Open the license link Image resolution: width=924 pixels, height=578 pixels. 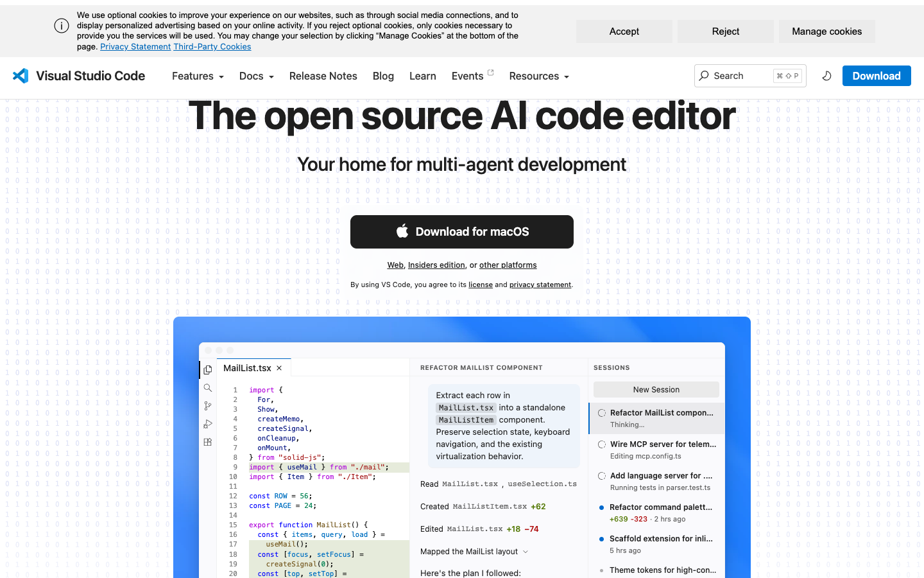[481, 285]
